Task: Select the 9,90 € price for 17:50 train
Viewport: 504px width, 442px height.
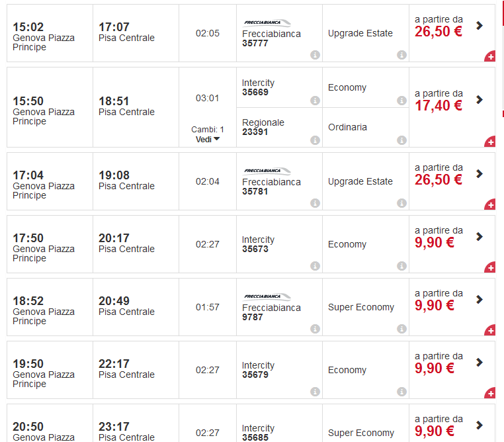Action: (435, 243)
